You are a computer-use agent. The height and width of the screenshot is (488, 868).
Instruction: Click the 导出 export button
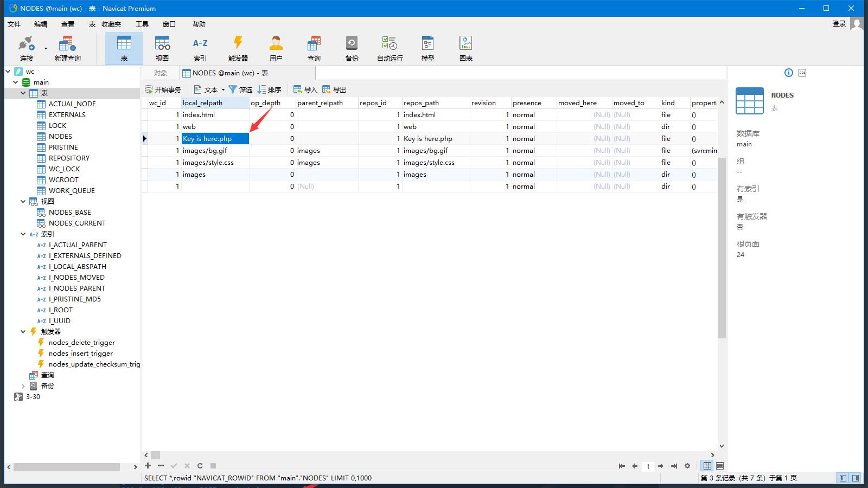pyautogui.click(x=334, y=89)
